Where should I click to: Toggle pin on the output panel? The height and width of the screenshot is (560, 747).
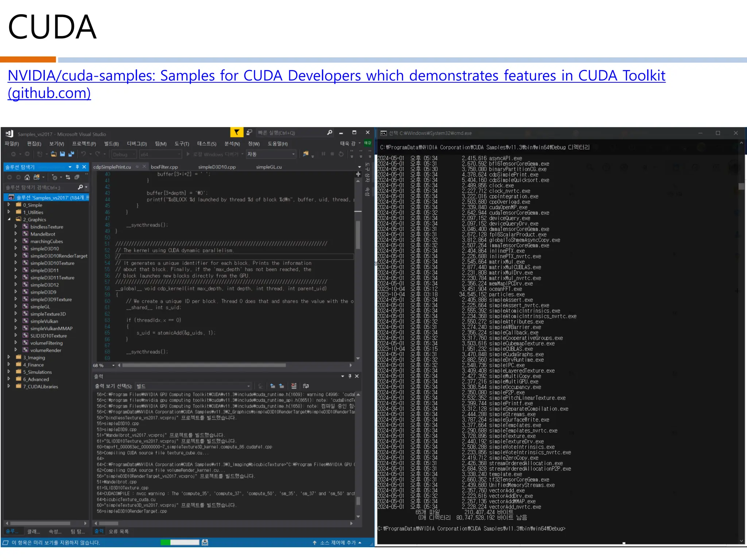(x=350, y=376)
